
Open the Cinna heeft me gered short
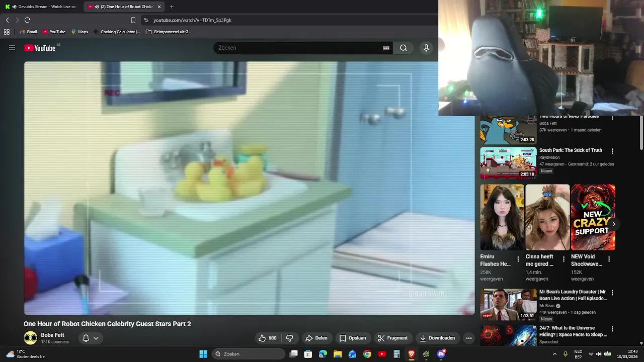click(547, 217)
